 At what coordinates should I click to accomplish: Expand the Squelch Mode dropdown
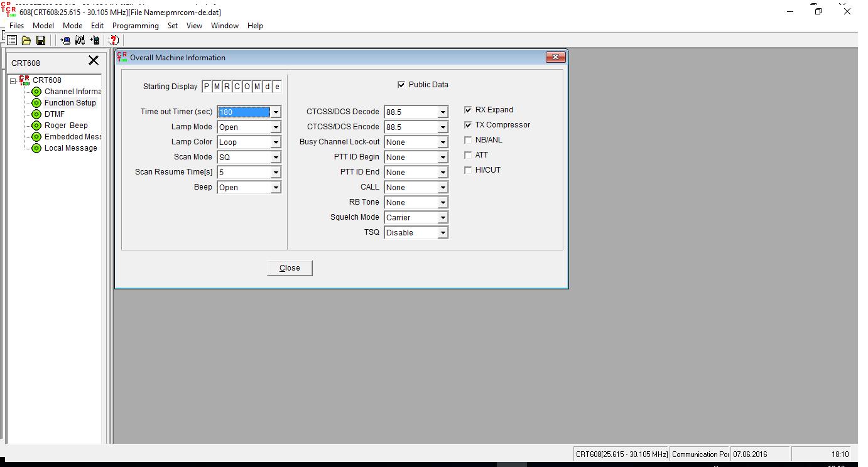click(443, 218)
